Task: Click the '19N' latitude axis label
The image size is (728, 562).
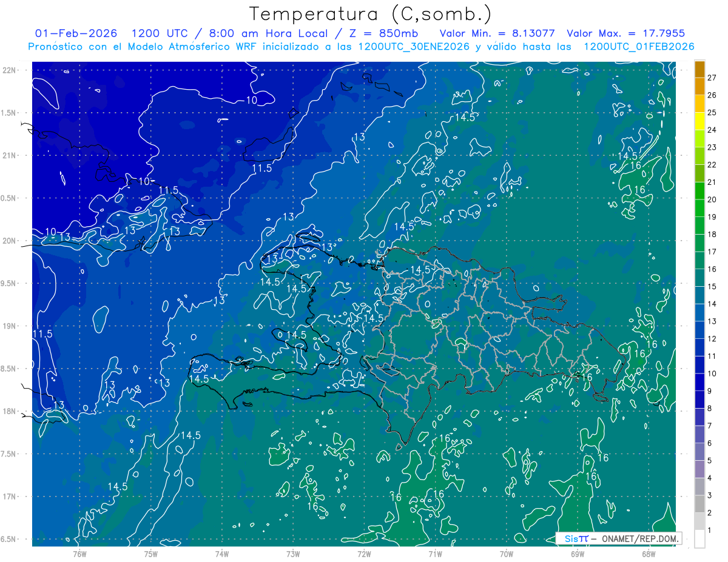Action: point(10,326)
